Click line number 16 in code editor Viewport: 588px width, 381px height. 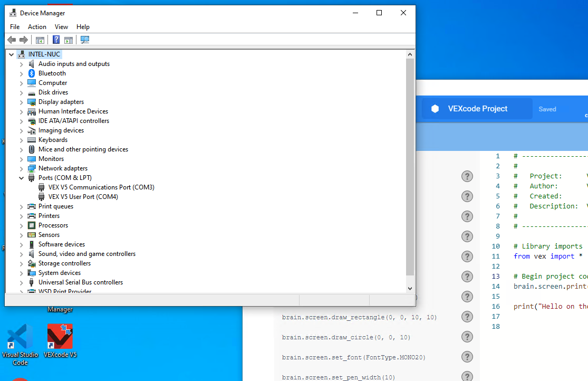click(x=496, y=306)
